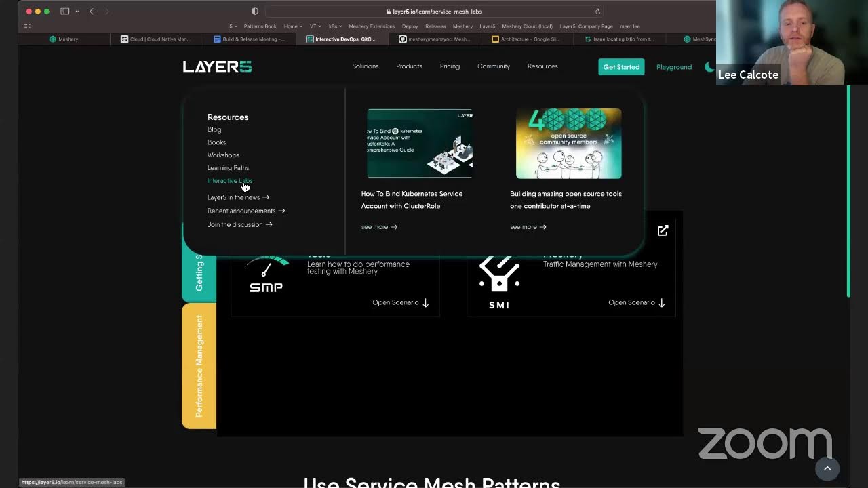The height and width of the screenshot is (488, 868).
Task: Switch to the Architecture - Google Slides tab
Action: click(527, 39)
